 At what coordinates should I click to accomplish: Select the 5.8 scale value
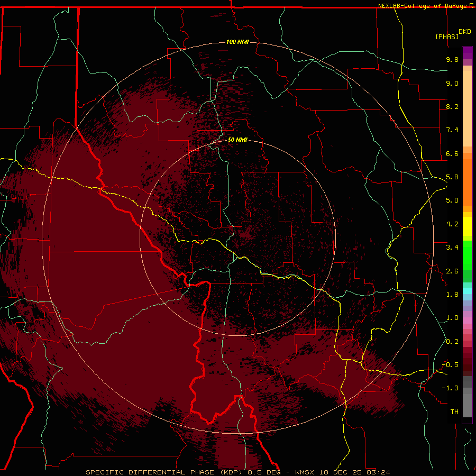pos(452,177)
